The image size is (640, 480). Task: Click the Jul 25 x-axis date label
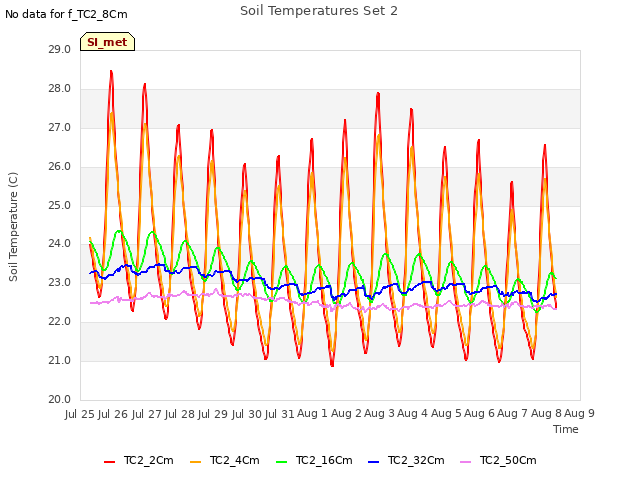coord(80,414)
